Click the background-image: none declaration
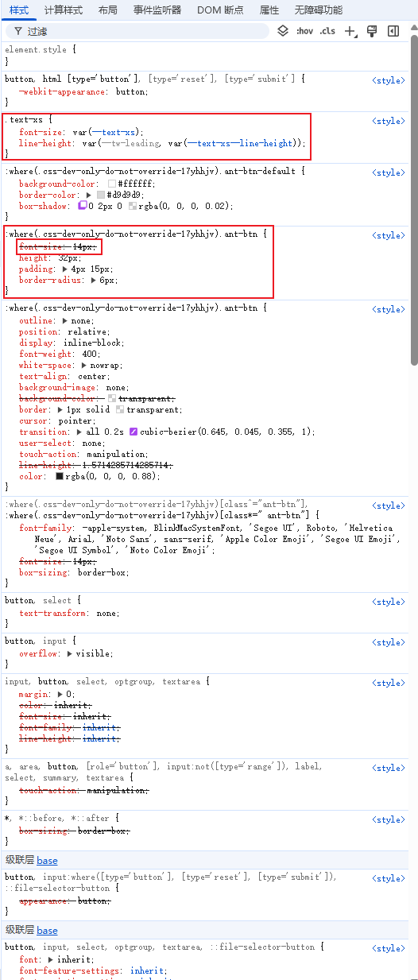The height and width of the screenshot is (980, 418). pos(74,387)
